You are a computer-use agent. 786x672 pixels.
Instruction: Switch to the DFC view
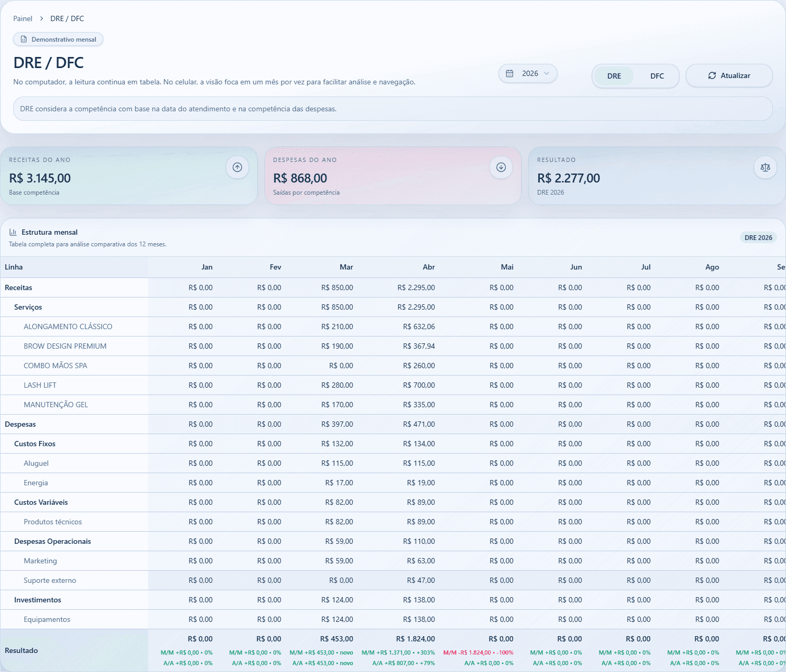[x=657, y=76]
